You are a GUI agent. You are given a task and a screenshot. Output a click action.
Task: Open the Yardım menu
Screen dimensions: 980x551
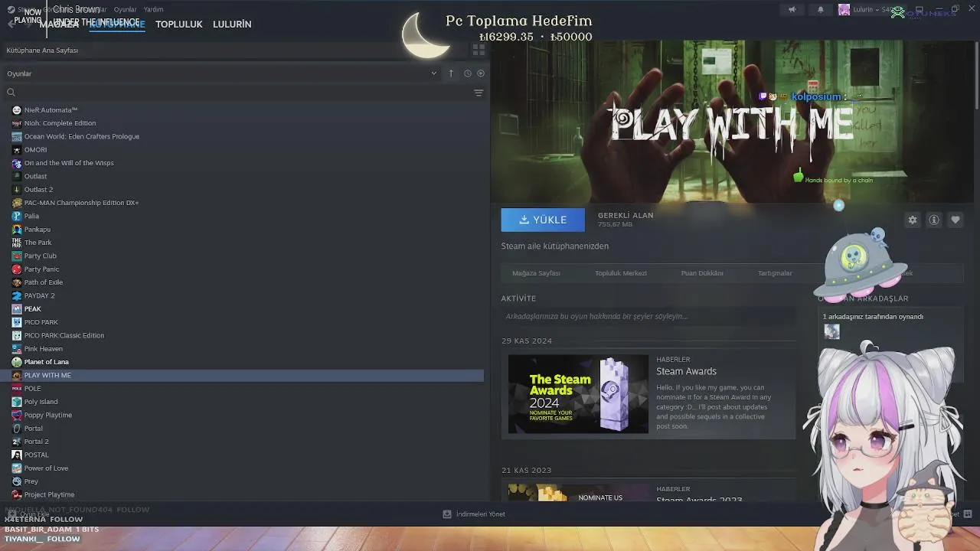[x=153, y=10]
